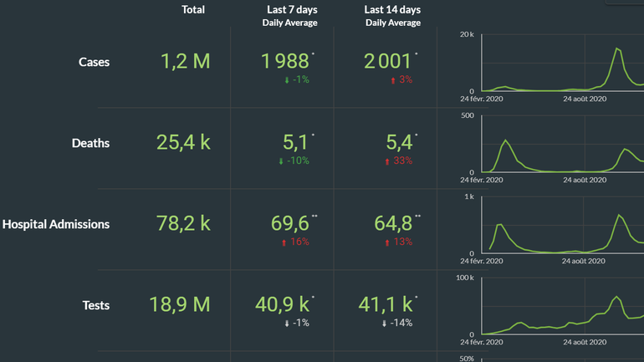The height and width of the screenshot is (362, 644).
Task: Click the red up arrow beside Deaths 33%
Action: pos(388,161)
